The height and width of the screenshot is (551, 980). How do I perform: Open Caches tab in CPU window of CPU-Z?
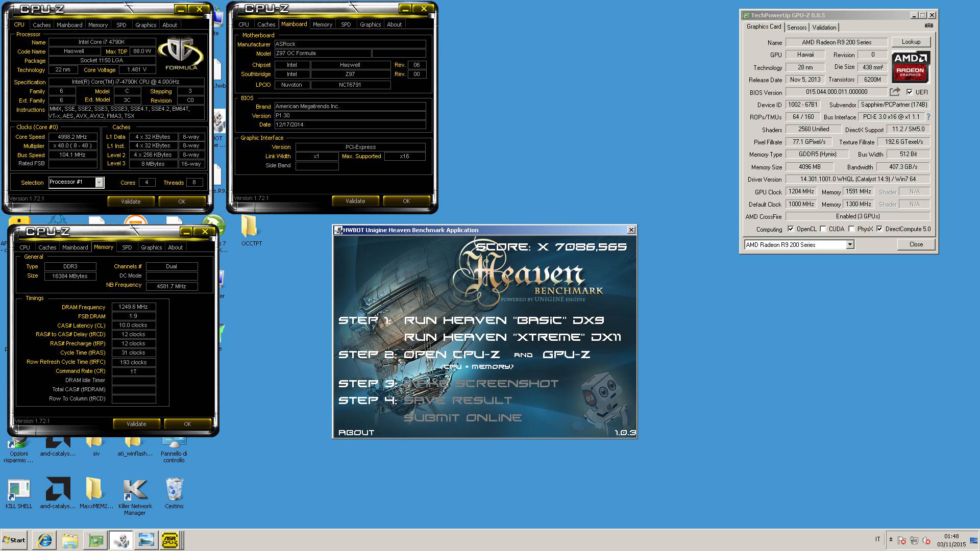click(42, 25)
